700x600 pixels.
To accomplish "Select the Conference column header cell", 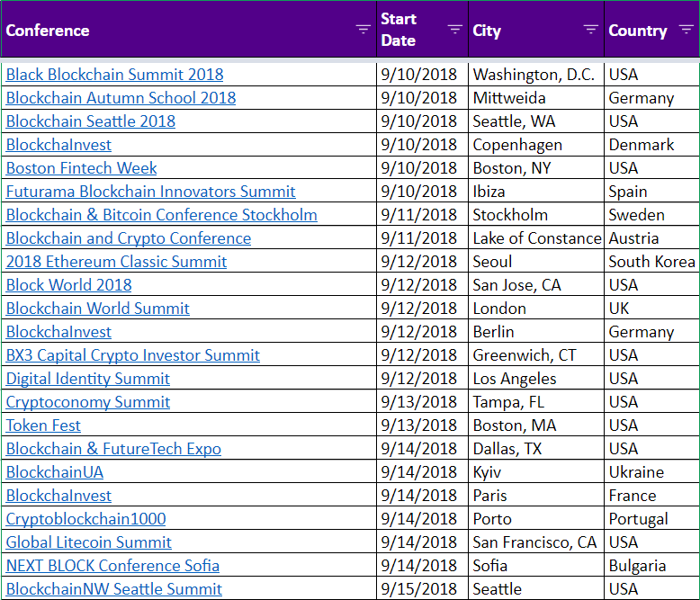I will coord(189,30).
